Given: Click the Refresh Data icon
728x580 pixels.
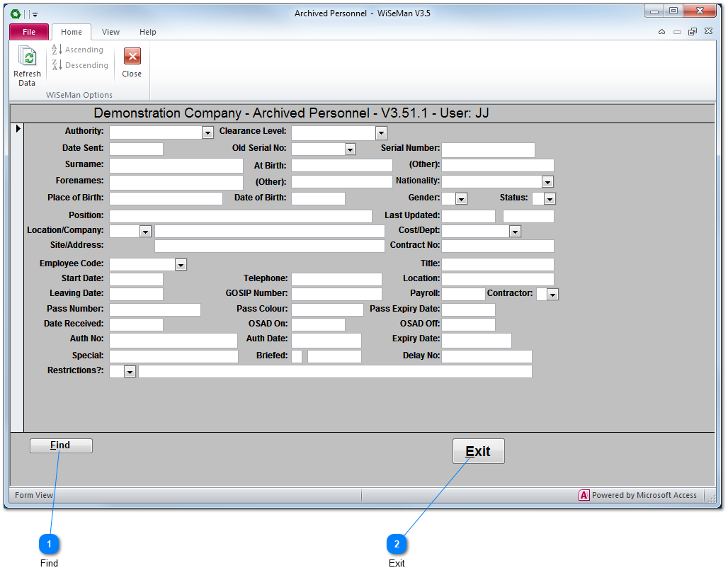Looking at the screenshot, I should tap(27, 58).
